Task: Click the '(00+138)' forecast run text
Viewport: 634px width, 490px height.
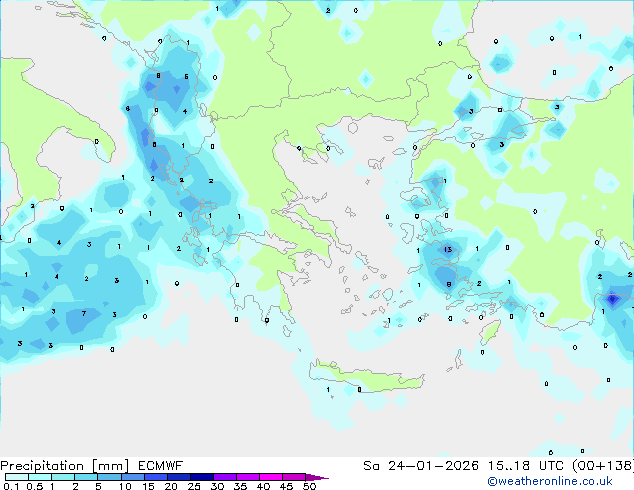Action: click(x=603, y=466)
